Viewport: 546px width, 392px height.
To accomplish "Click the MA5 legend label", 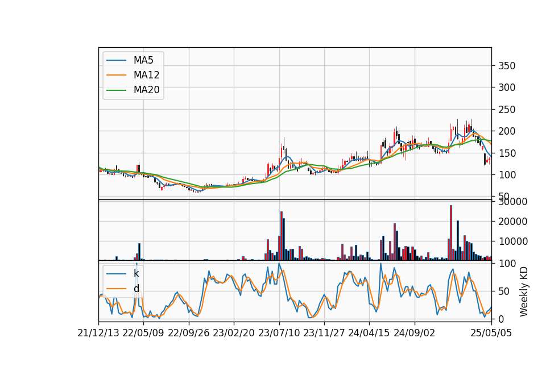I will (x=143, y=60).
